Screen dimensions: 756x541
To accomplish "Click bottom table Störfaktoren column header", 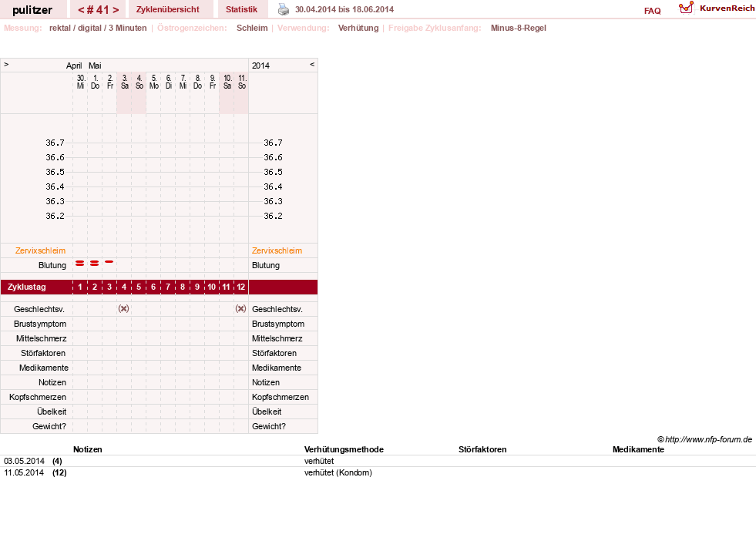I will 482,449.
